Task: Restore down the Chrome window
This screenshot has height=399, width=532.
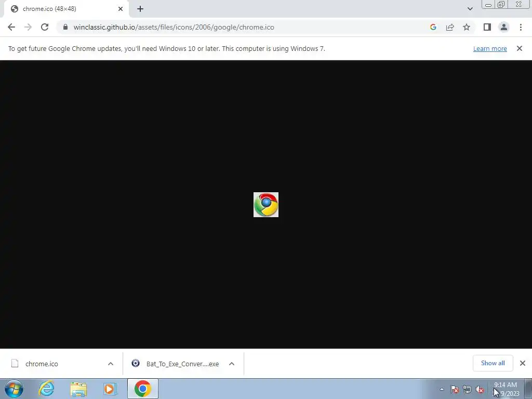Action: 501,5
